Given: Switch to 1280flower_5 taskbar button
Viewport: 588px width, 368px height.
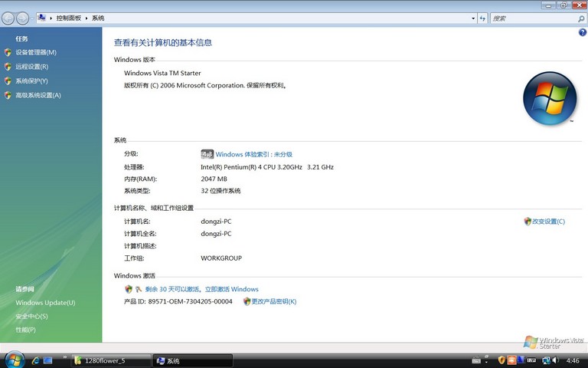Looking at the screenshot, I should click(x=111, y=360).
